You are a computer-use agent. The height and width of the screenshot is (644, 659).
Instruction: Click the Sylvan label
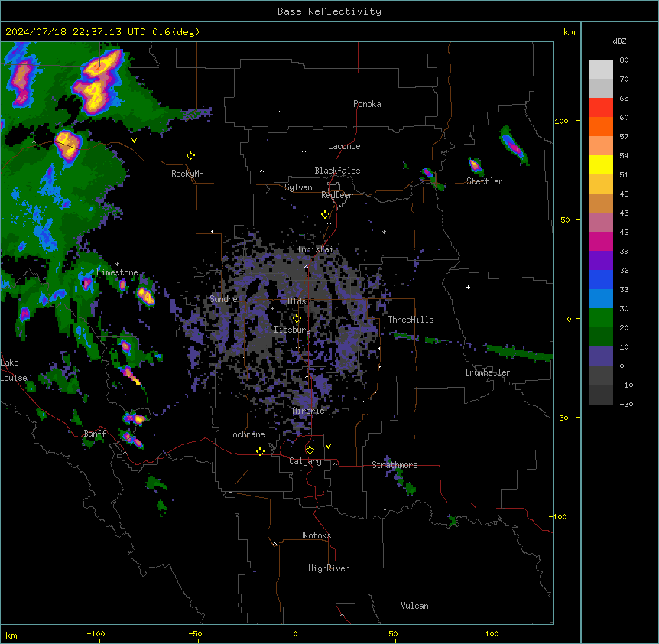(298, 187)
